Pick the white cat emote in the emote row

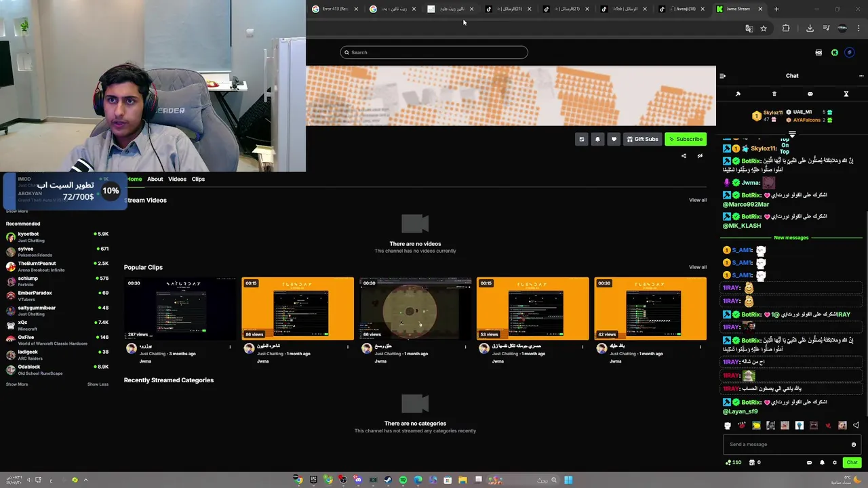(728, 426)
